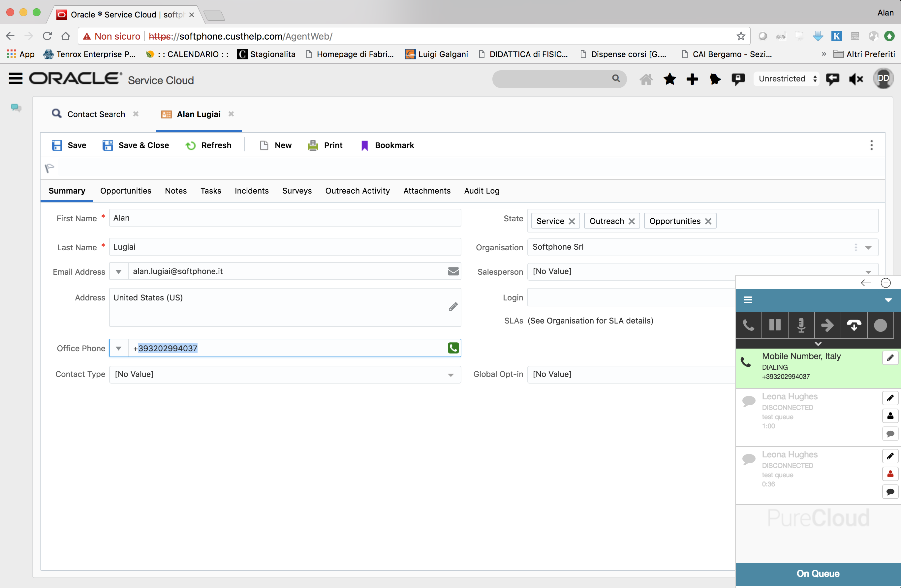Transfer the call using arrow icon
This screenshot has width=901, height=588.
pos(827,325)
